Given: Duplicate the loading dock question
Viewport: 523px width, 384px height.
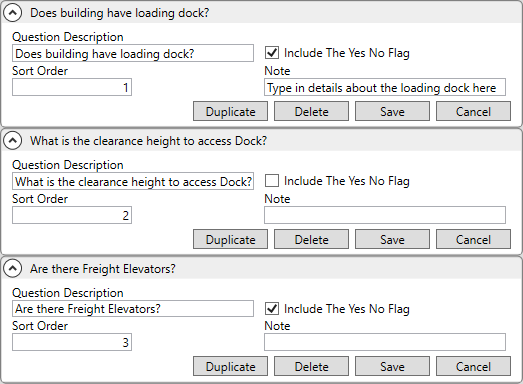Looking at the screenshot, I should tap(230, 111).
